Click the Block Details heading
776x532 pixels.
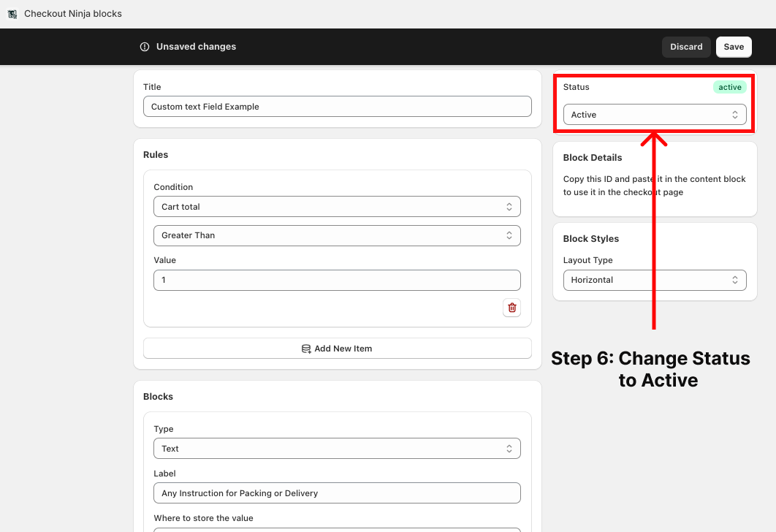[x=592, y=158]
